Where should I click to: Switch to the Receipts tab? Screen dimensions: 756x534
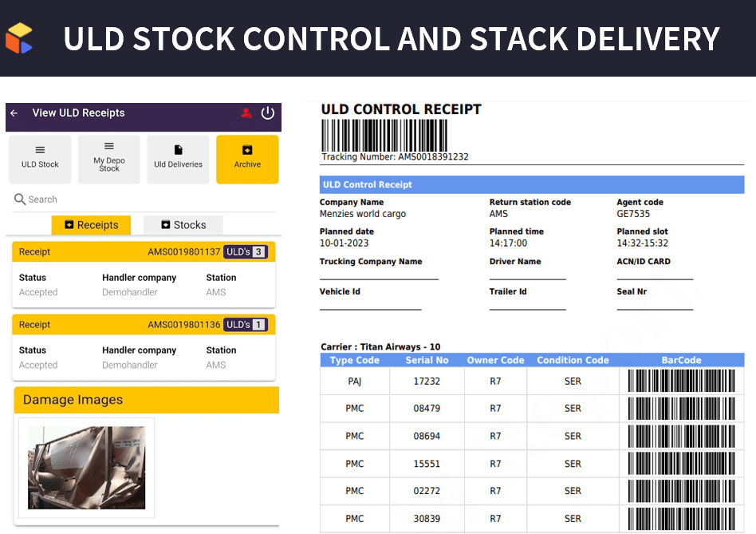(x=91, y=225)
